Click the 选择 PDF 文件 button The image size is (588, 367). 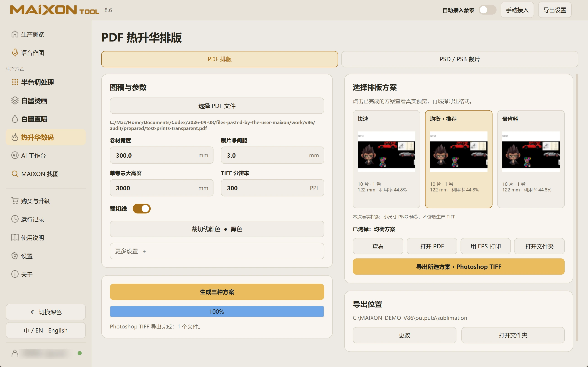(x=217, y=106)
